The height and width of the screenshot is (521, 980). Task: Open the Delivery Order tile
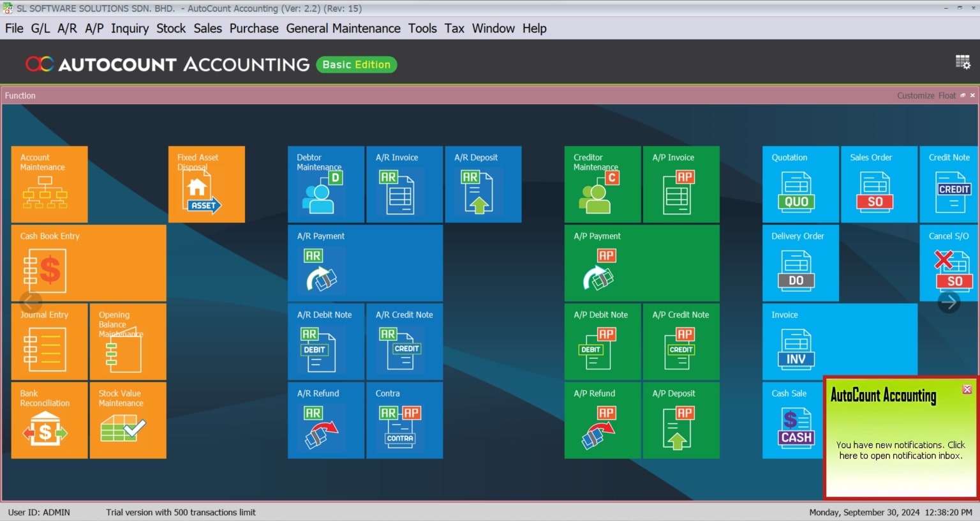tap(800, 262)
